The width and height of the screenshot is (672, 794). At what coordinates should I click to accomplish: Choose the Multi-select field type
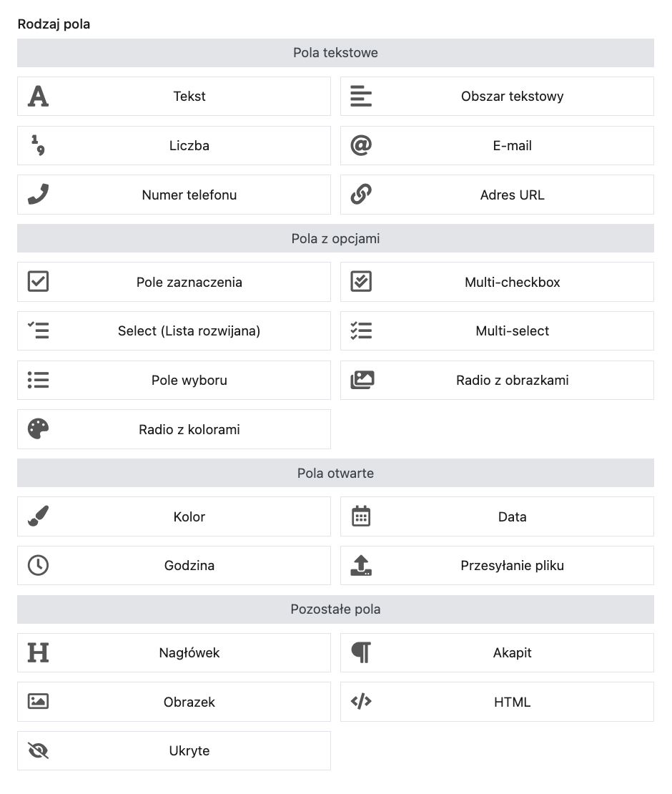tap(512, 330)
